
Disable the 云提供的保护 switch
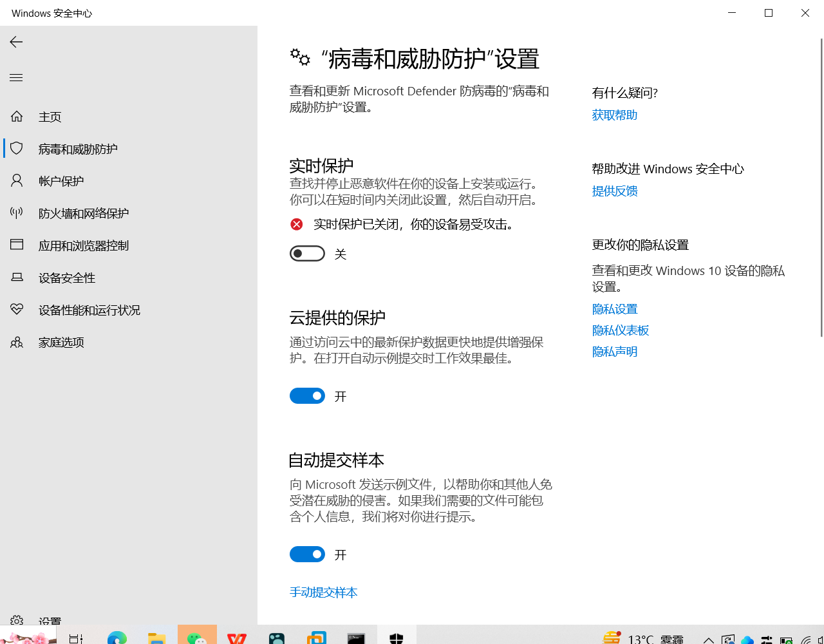pos(307,396)
